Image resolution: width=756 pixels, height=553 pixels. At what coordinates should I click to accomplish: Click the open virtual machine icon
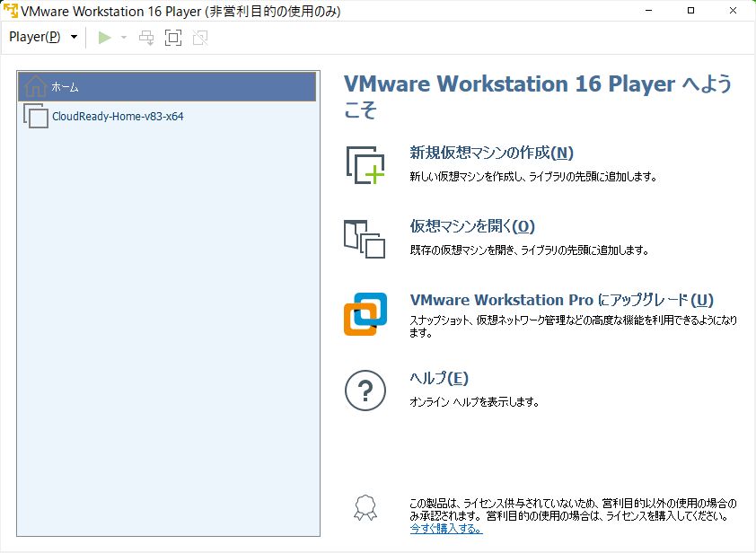point(365,239)
